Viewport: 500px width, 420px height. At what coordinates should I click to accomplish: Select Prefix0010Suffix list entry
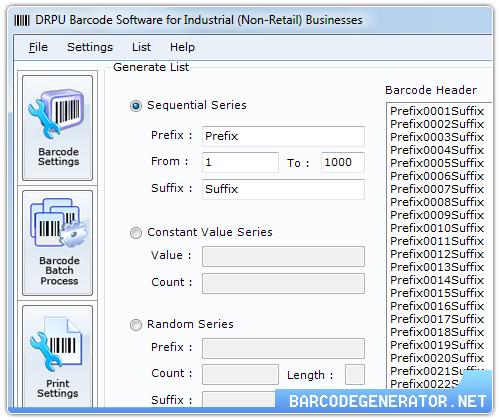[x=437, y=228]
